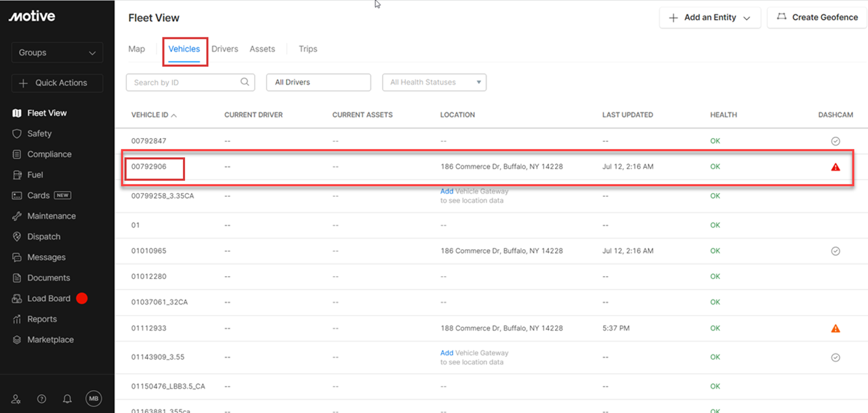868x413 pixels.
Task: Click red dashcam warning for vehicle 00792906
Action: (x=835, y=167)
